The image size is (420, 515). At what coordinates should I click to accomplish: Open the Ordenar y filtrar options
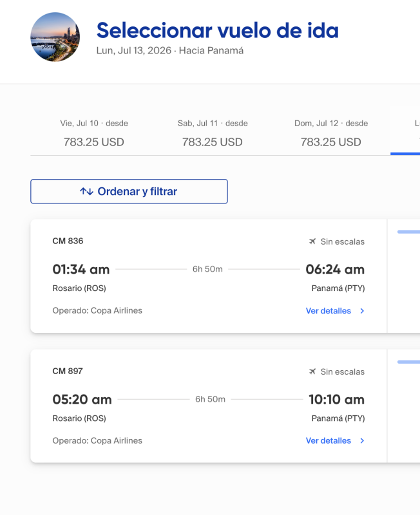point(129,191)
